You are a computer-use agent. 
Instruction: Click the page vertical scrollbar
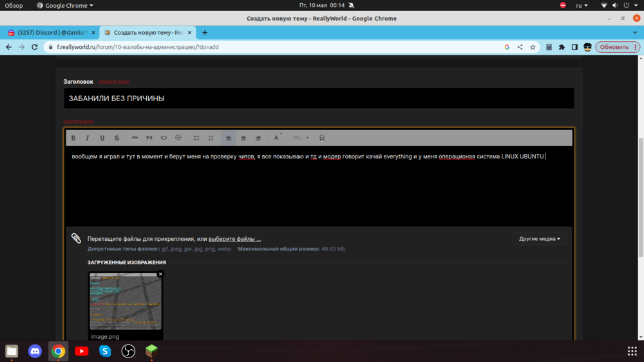[641, 198]
